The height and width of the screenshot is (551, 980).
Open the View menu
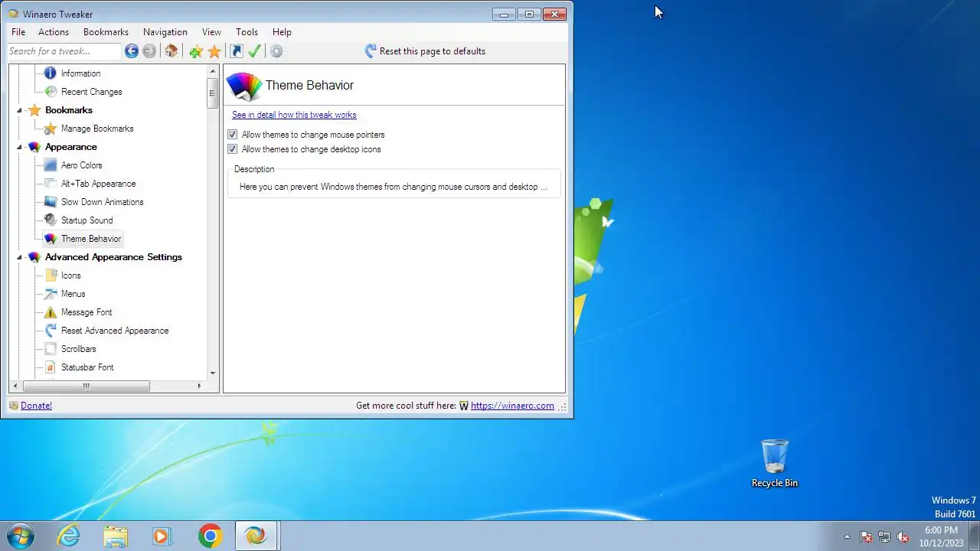click(211, 32)
